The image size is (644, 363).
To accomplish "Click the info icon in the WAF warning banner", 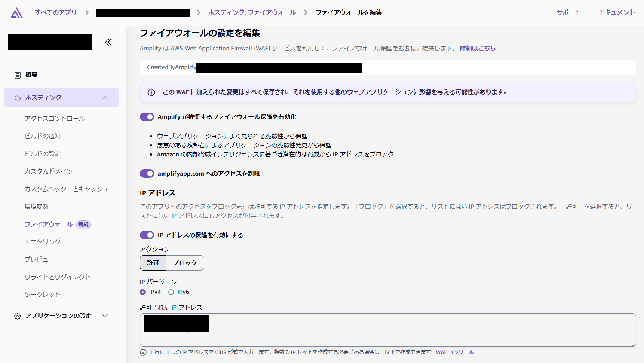I will [x=151, y=92].
